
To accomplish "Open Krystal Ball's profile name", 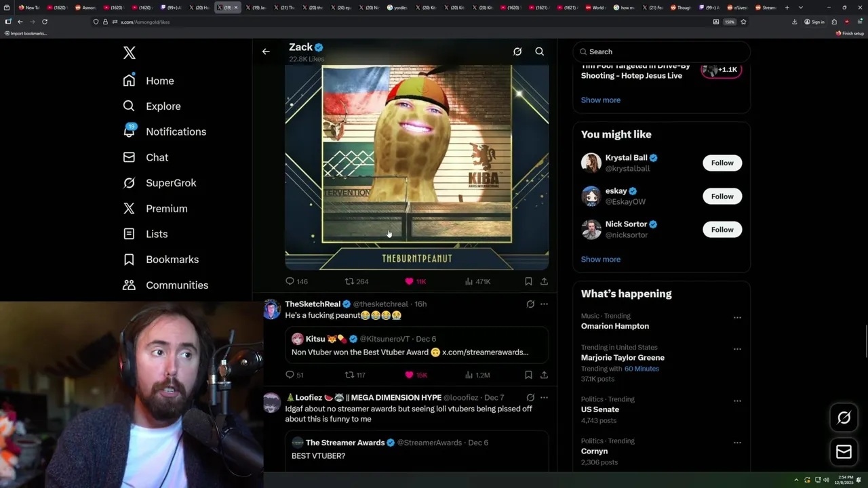I will click(626, 158).
